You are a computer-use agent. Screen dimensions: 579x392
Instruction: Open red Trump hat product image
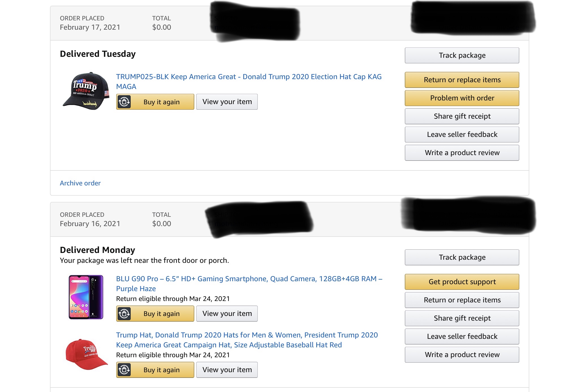(x=86, y=354)
